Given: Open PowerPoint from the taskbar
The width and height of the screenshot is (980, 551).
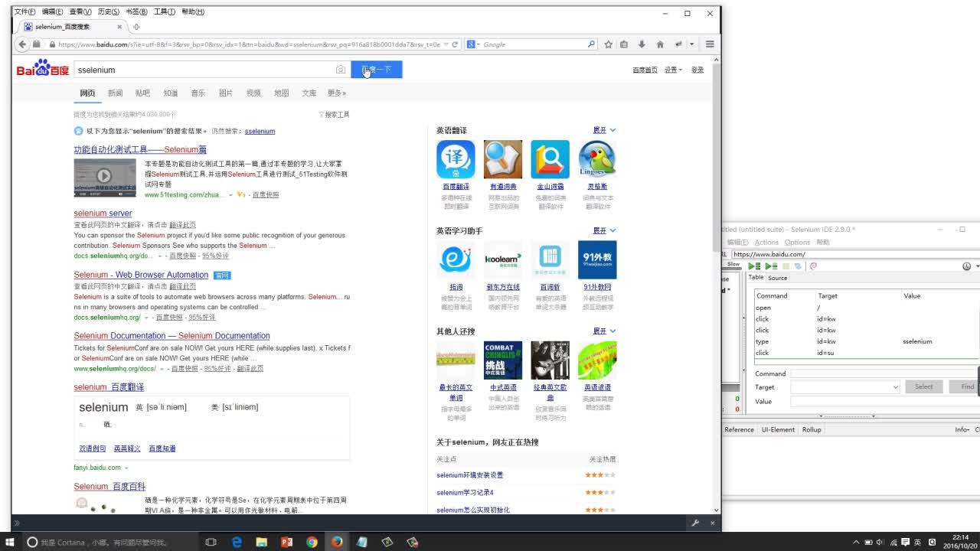Looking at the screenshot, I should 286,542.
